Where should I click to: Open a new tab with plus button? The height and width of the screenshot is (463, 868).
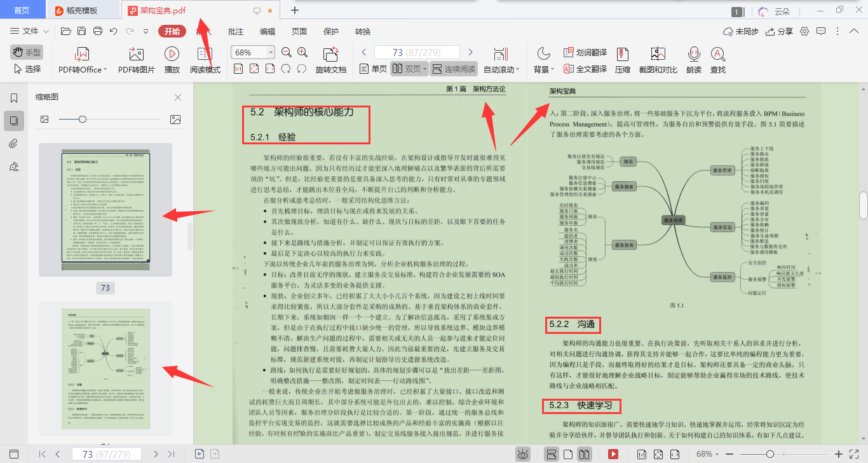click(x=295, y=10)
